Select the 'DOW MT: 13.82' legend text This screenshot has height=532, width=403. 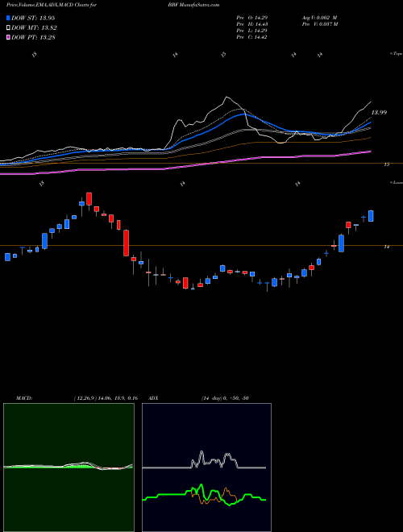(x=34, y=28)
